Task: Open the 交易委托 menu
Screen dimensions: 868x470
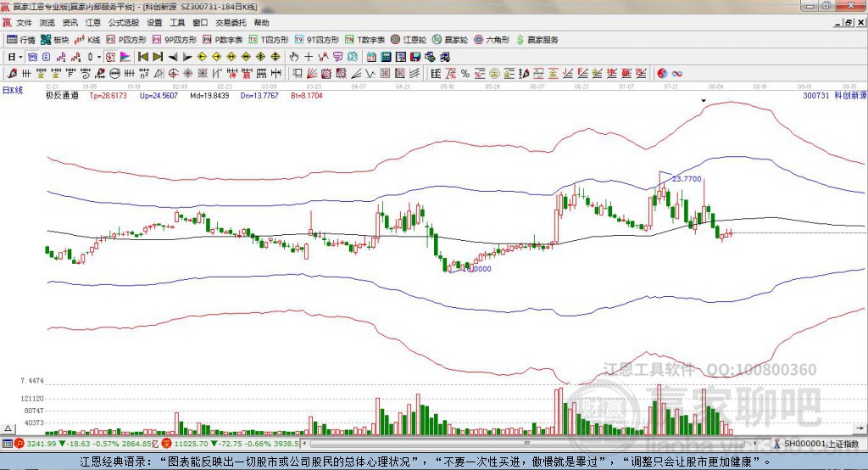Action: [231, 23]
